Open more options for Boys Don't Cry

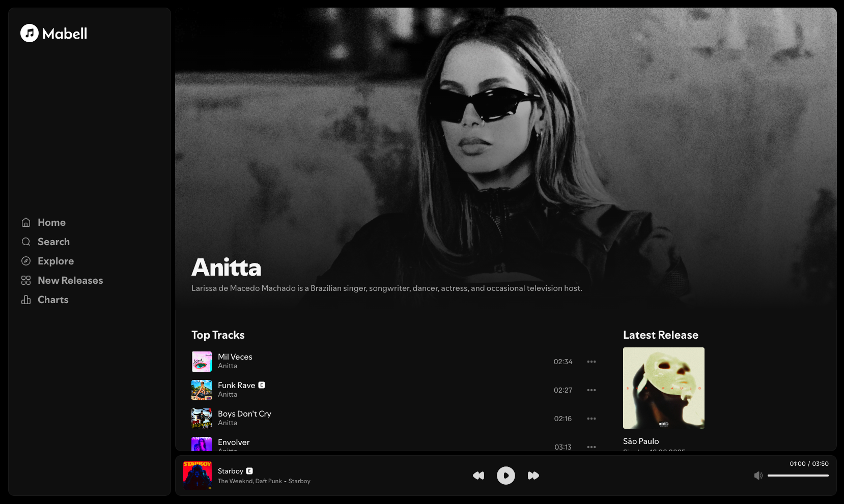[591, 419]
